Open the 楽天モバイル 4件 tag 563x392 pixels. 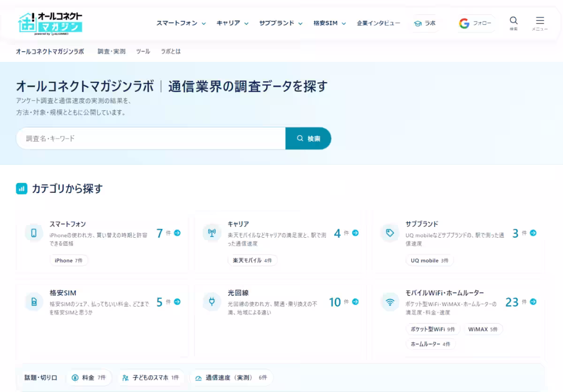pyautogui.click(x=252, y=260)
